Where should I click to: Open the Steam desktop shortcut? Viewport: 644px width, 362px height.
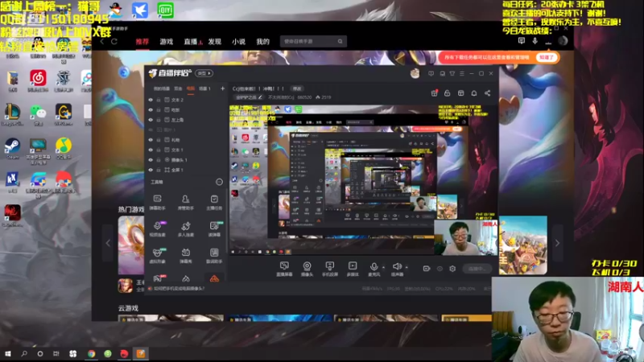click(12, 149)
